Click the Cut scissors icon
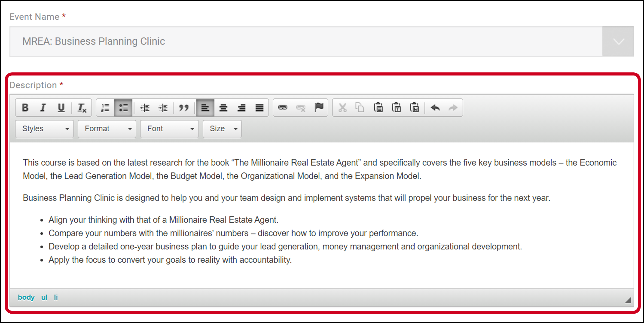644x323 pixels. [342, 108]
